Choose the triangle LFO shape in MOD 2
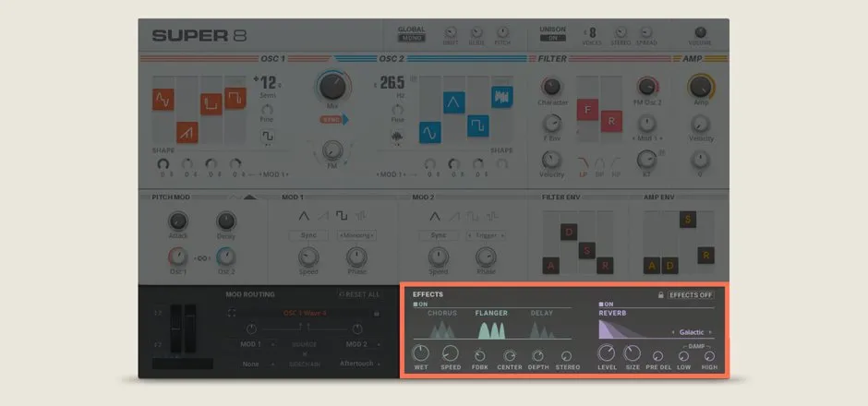The image size is (868, 406). [435, 216]
